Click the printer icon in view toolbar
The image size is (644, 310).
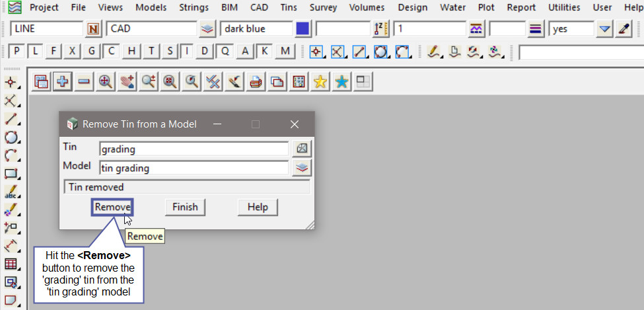(x=256, y=82)
